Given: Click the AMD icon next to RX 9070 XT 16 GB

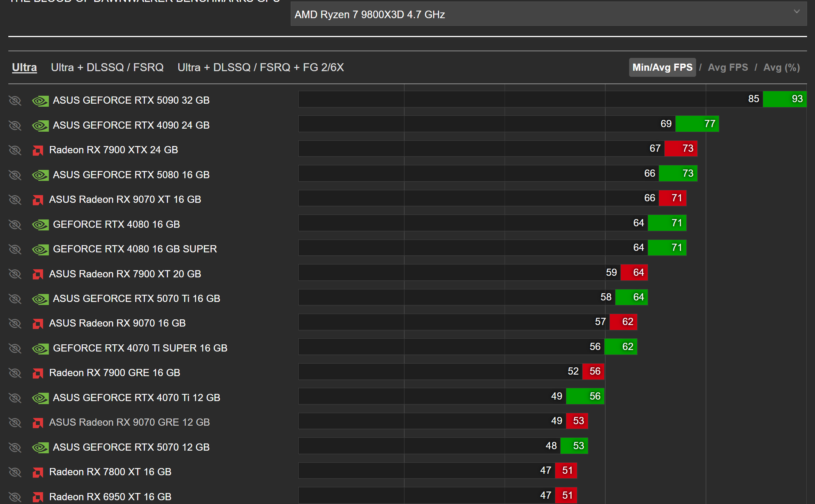Looking at the screenshot, I should tap(38, 200).
